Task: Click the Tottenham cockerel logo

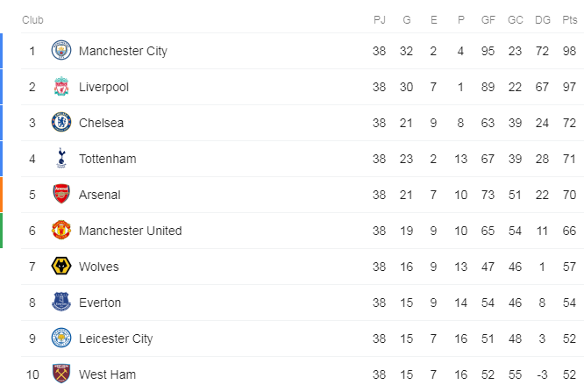Action: pos(61,159)
